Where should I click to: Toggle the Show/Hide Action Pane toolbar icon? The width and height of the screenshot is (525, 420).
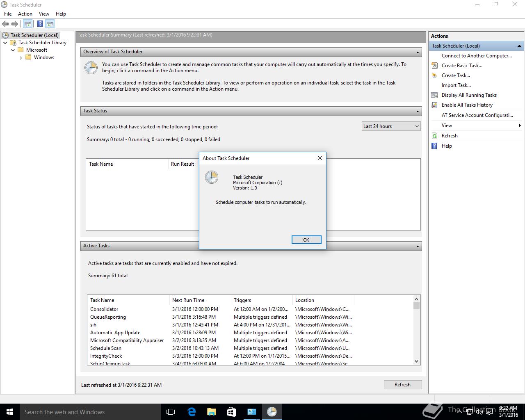pos(50,24)
